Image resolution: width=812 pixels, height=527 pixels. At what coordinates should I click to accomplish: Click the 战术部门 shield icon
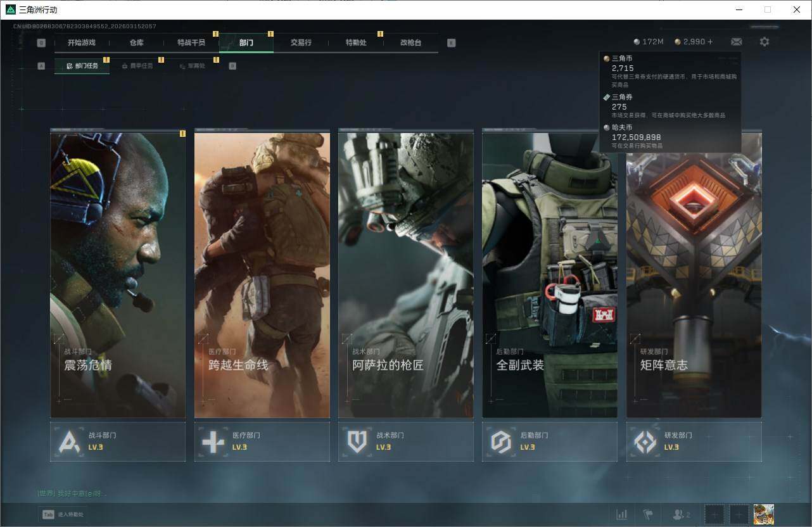click(357, 441)
